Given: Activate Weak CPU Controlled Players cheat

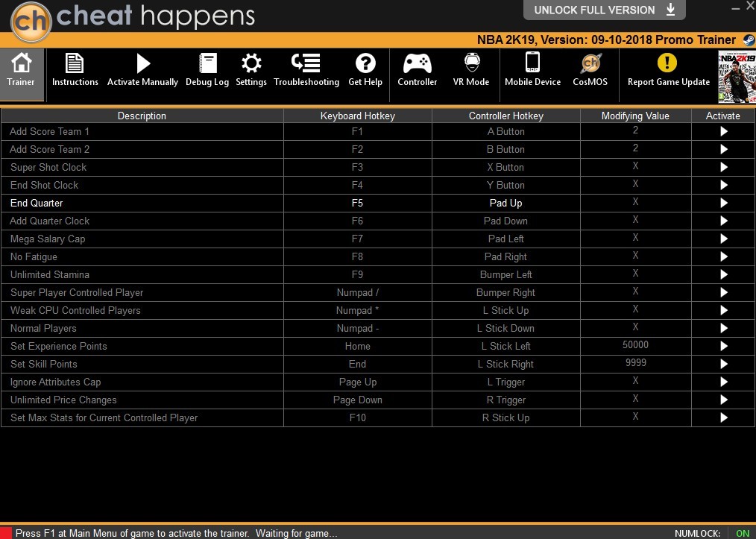Looking at the screenshot, I should coord(723,310).
